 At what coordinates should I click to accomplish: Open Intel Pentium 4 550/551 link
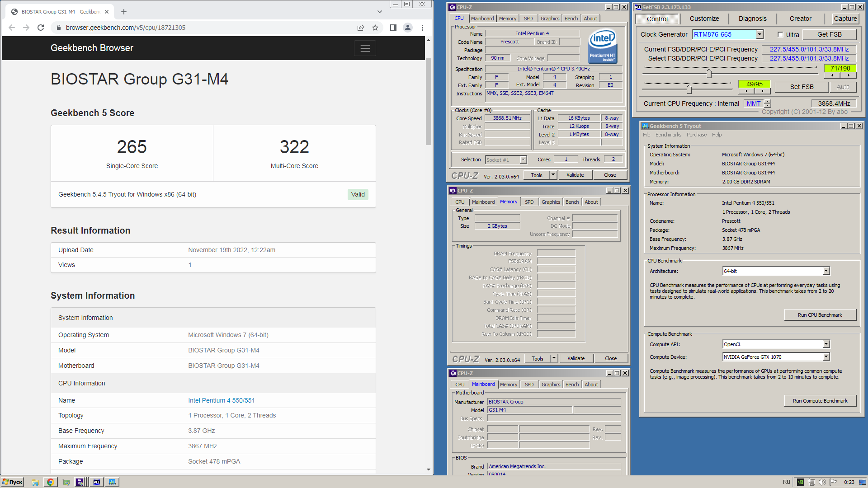coord(222,400)
